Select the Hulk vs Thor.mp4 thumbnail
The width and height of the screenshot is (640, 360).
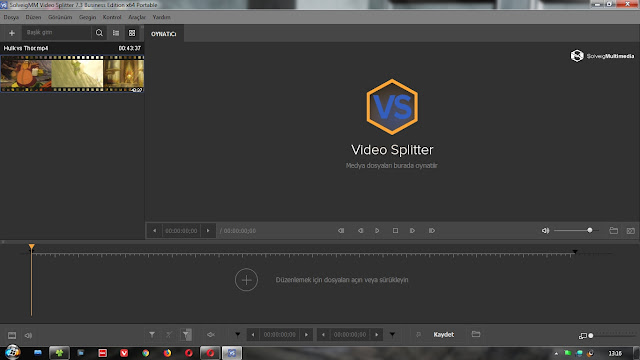click(x=72, y=74)
